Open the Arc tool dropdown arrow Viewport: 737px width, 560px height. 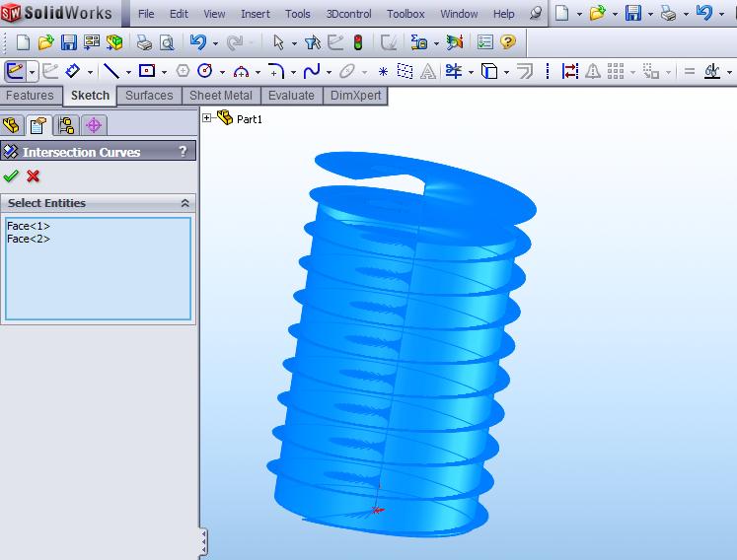258,73
